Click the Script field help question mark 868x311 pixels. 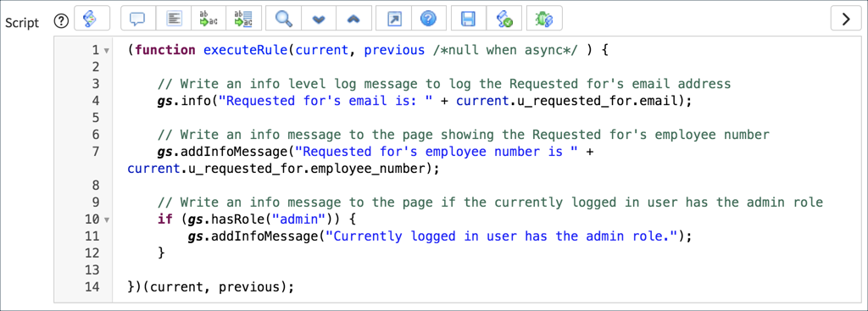(x=61, y=20)
